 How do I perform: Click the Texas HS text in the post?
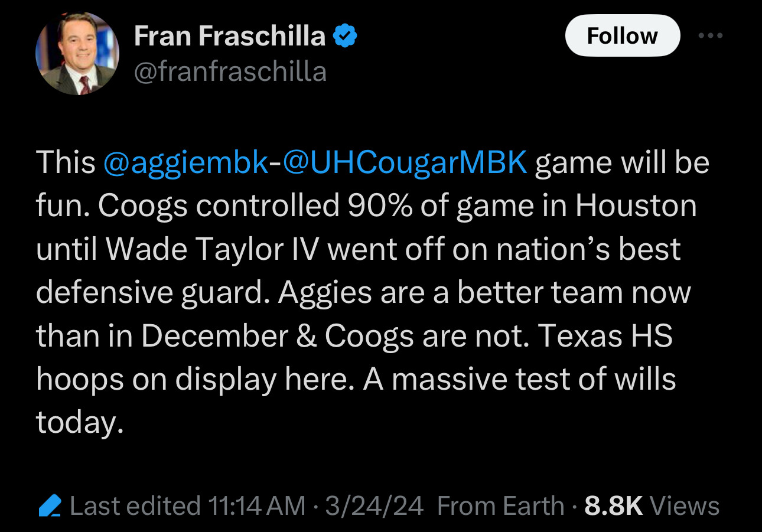(x=605, y=336)
